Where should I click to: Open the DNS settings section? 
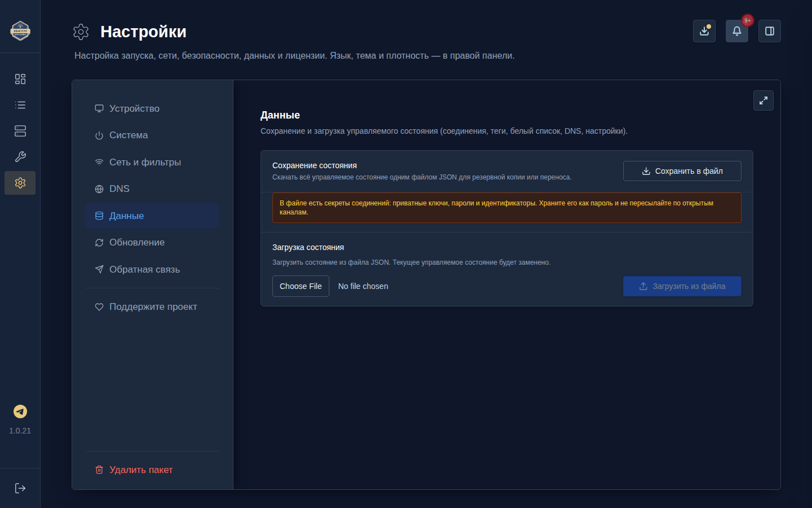[152, 189]
